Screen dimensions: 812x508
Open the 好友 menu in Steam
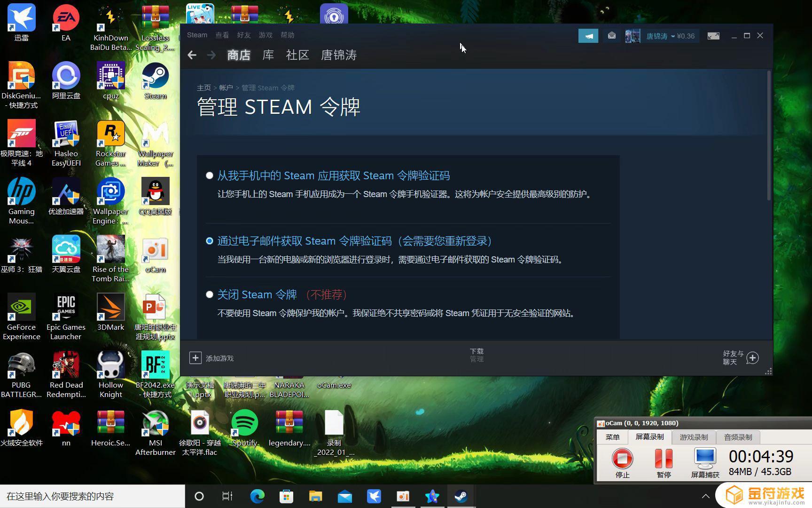click(244, 35)
